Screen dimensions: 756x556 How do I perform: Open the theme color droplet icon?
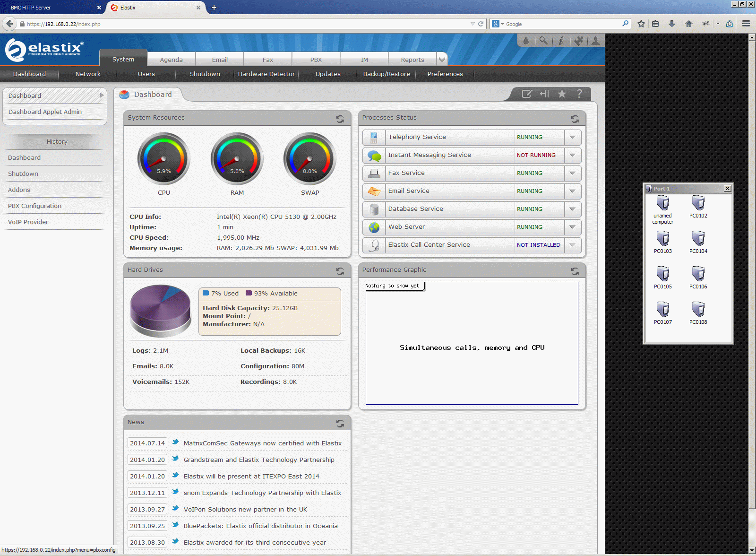click(526, 41)
